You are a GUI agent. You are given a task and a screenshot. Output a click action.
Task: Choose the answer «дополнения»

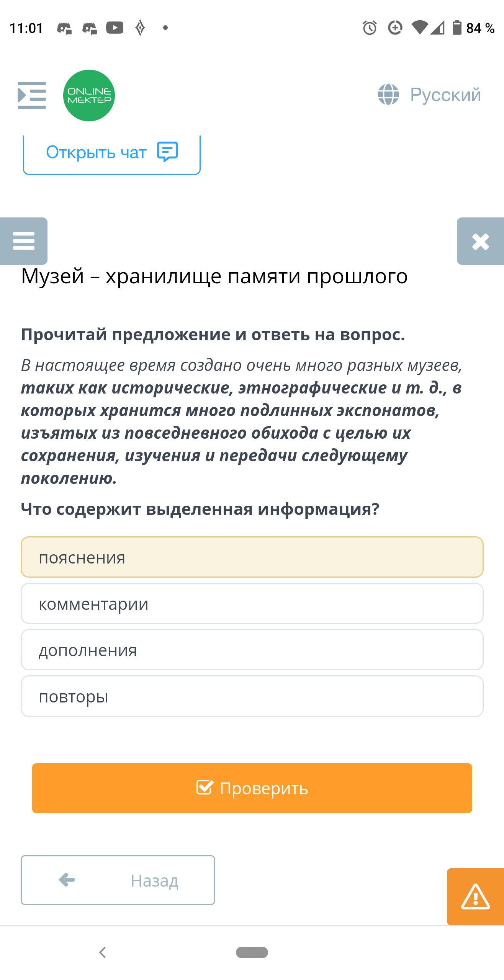[x=252, y=650]
